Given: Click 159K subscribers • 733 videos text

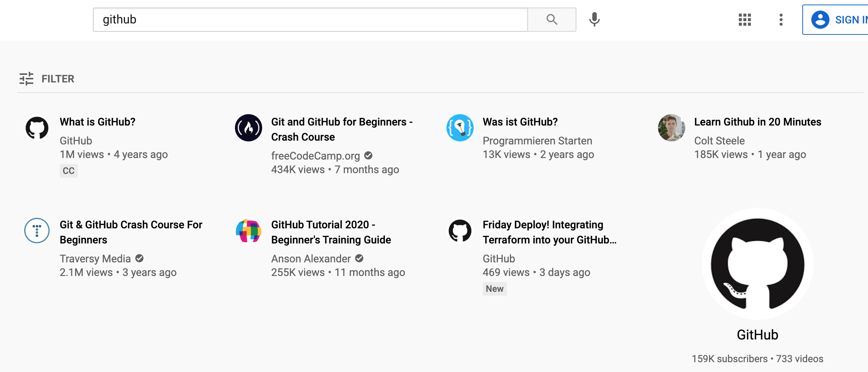Looking at the screenshot, I should pyautogui.click(x=758, y=359).
